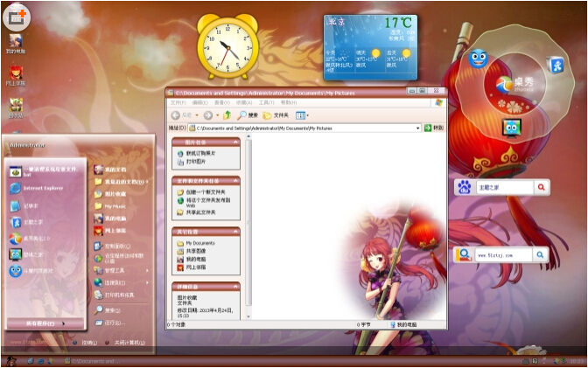Open the address bar dropdown arrow
The height and width of the screenshot is (368, 588).
point(417,128)
